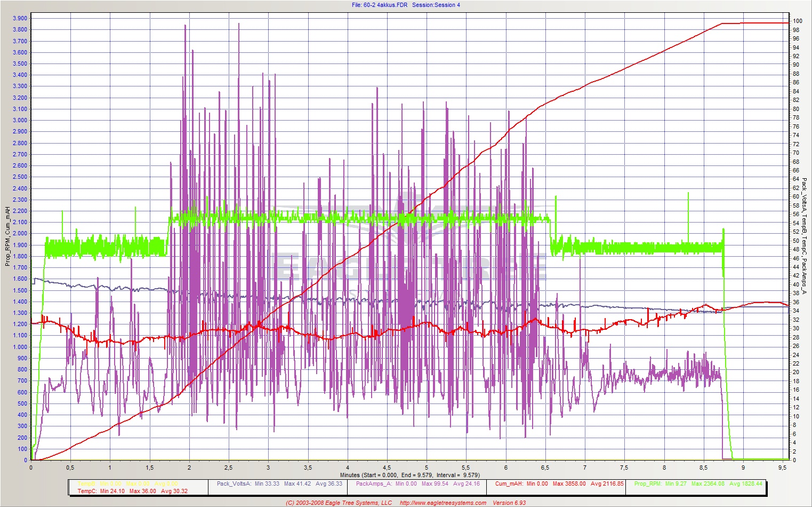Click the eagletreesystems.com website URL
The width and height of the screenshot is (812, 507).
443,503
